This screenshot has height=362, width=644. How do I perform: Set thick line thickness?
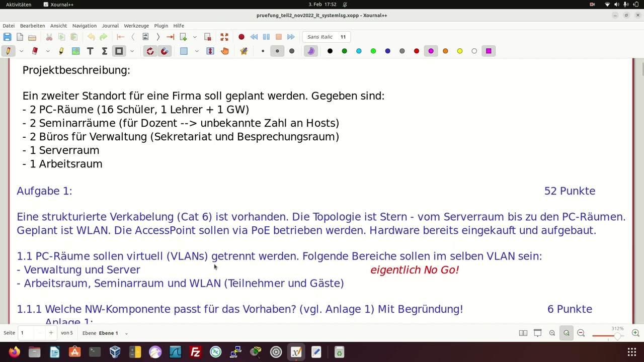(292, 51)
